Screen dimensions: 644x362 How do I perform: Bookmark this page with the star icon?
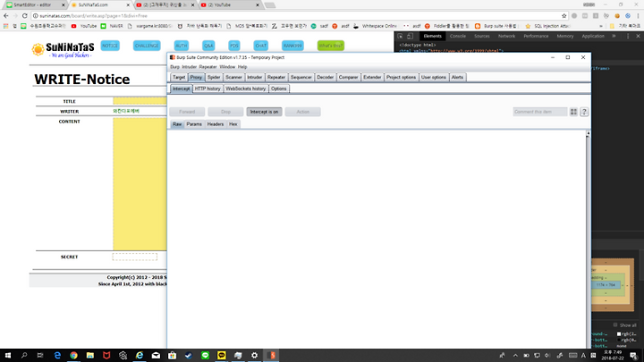pyautogui.click(x=563, y=15)
